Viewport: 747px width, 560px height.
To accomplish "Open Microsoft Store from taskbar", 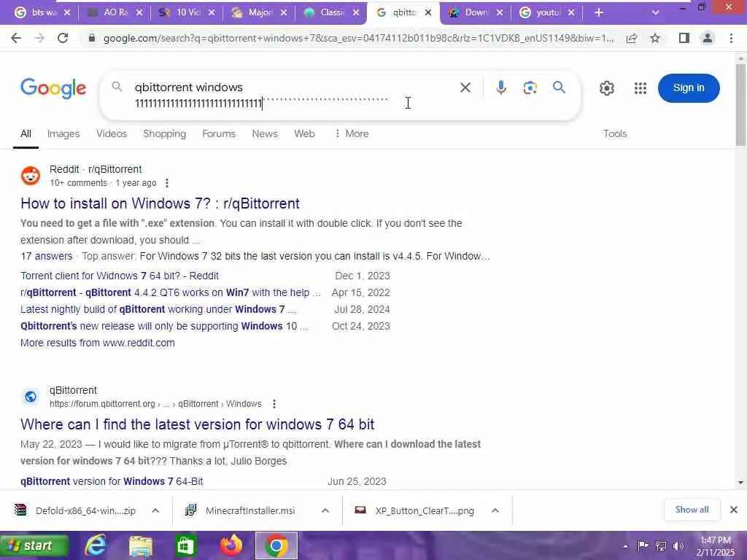I will pyautogui.click(x=186, y=545).
